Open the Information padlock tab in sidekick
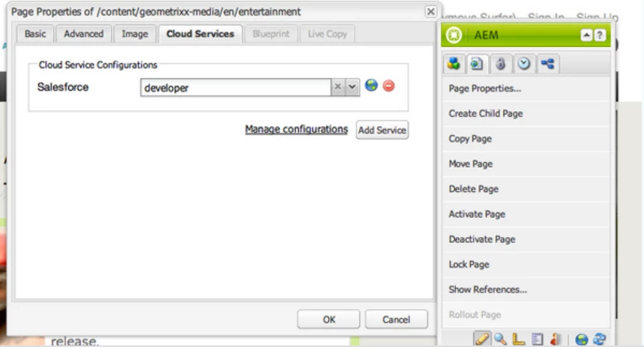This screenshot has width=644, height=349. pos(500,64)
